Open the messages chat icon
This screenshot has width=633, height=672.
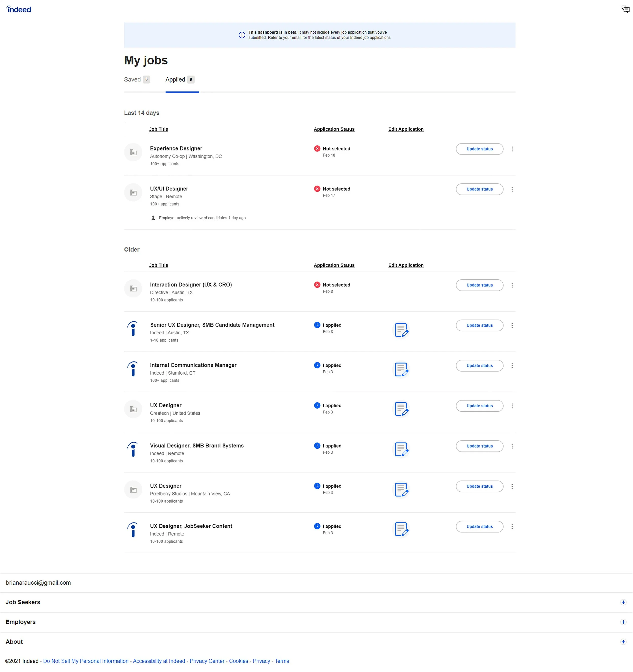pyautogui.click(x=625, y=9)
